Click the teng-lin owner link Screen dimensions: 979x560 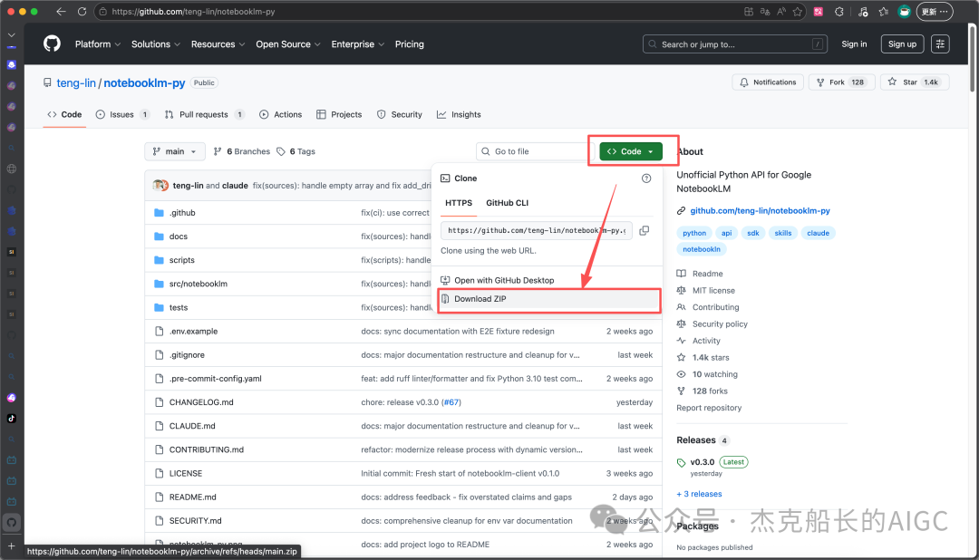pyautogui.click(x=76, y=83)
